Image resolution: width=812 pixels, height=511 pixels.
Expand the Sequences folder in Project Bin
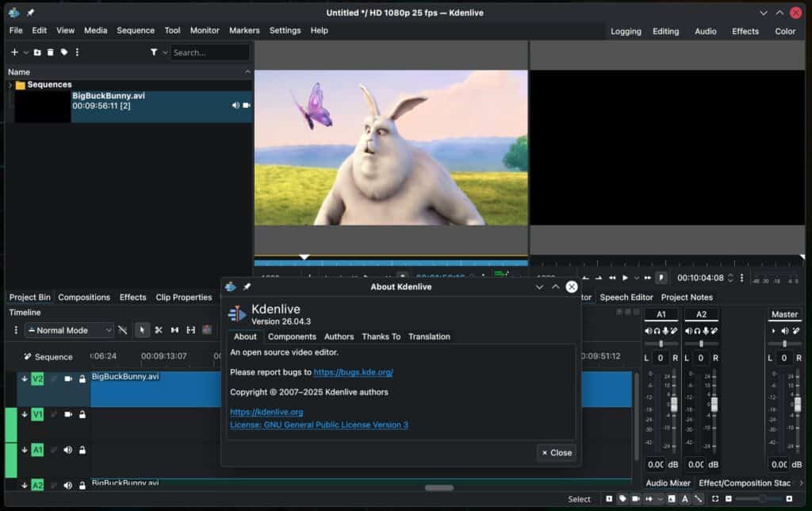point(10,85)
